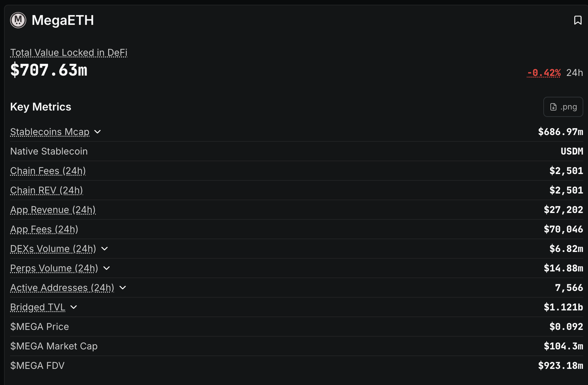The height and width of the screenshot is (385, 588).
Task: Click the MegaETH logo icon
Action: coord(18,20)
